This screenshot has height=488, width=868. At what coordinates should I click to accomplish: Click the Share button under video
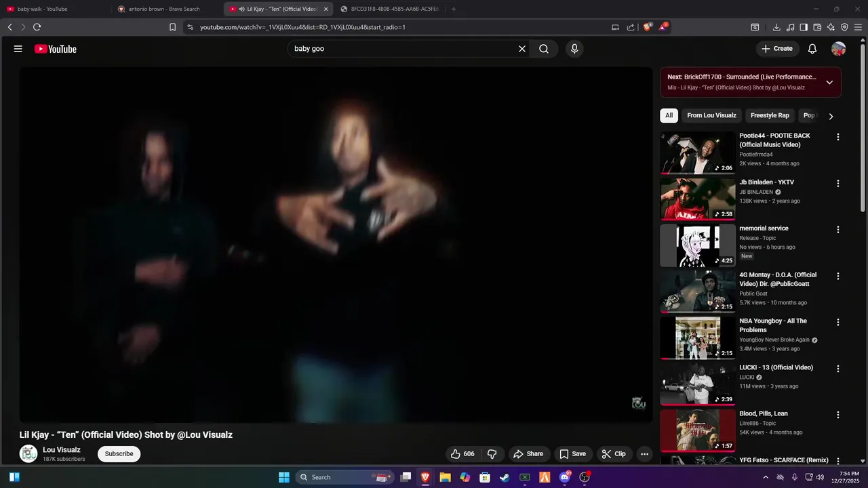pyautogui.click(x=528, y=454)
